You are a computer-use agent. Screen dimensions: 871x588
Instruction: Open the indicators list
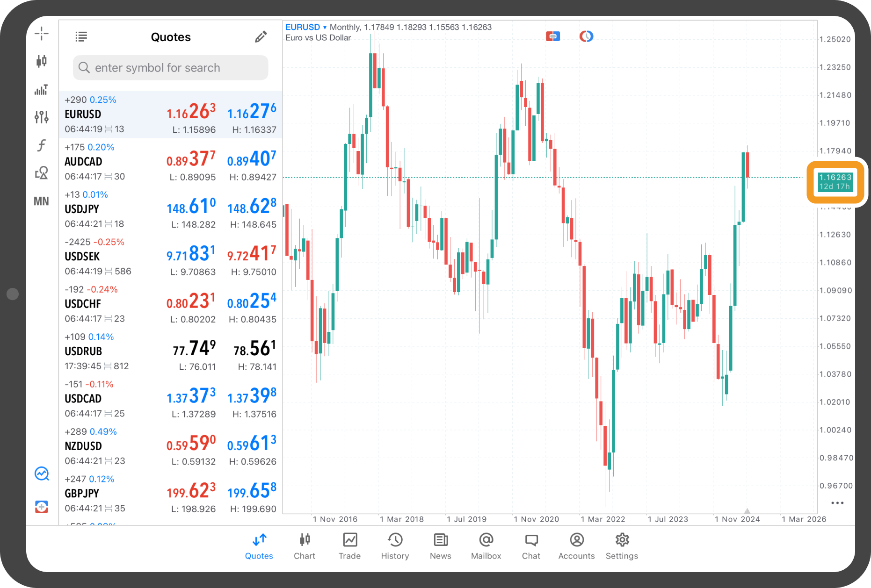click(42, 89)
